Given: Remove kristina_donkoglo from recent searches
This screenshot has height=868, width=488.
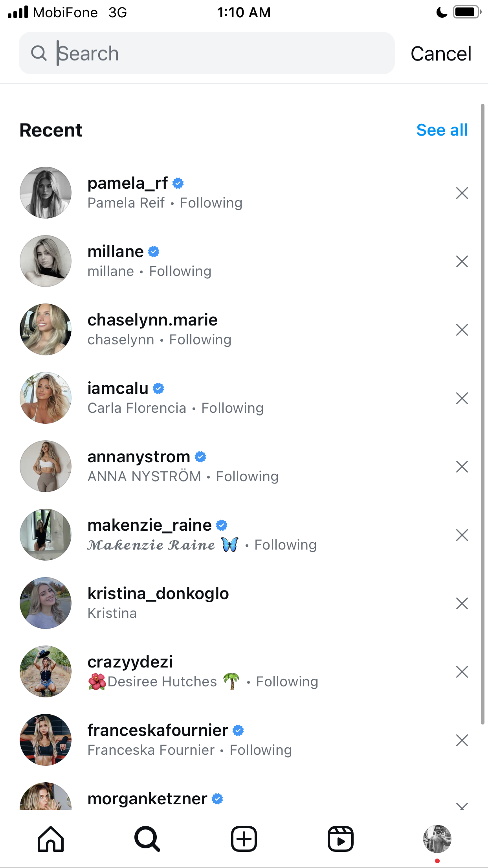Looking at the screenshot, I should [x=462, y=603].
